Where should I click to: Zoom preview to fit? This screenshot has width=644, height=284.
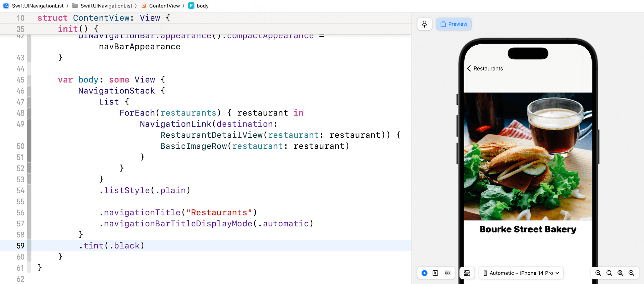pos(620,273)
